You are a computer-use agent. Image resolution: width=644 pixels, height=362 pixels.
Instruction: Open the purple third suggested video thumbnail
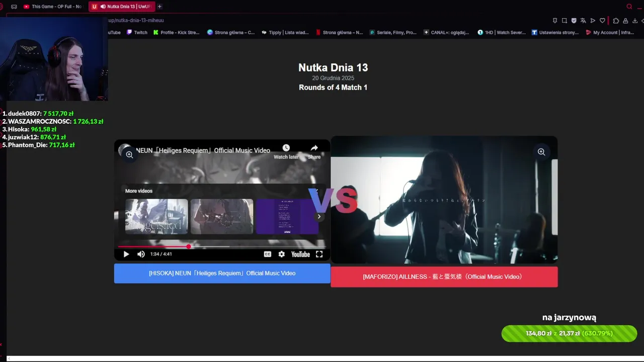point(287,217)
